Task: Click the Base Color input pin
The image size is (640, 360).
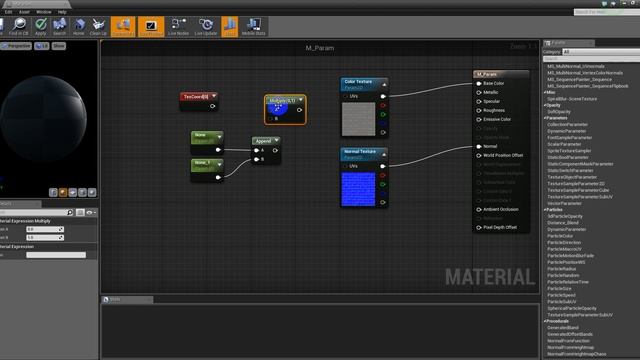Action: pyautogui.click(x=479, y=84)
